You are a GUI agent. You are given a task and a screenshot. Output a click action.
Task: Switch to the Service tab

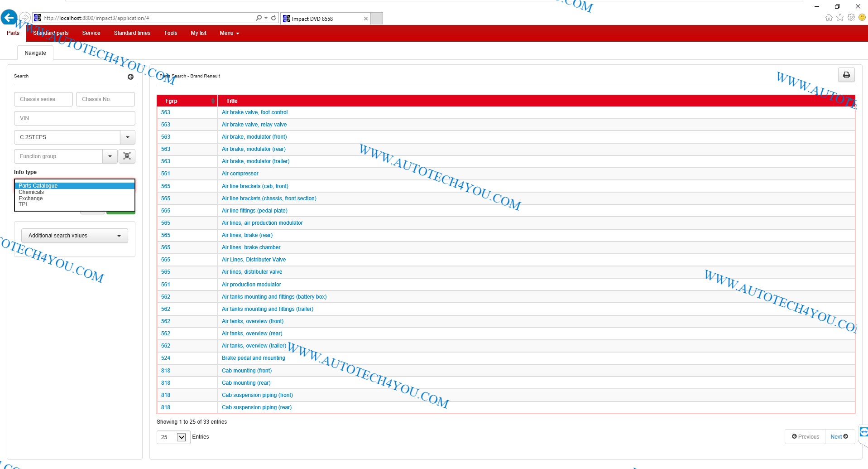pos(91,33)
